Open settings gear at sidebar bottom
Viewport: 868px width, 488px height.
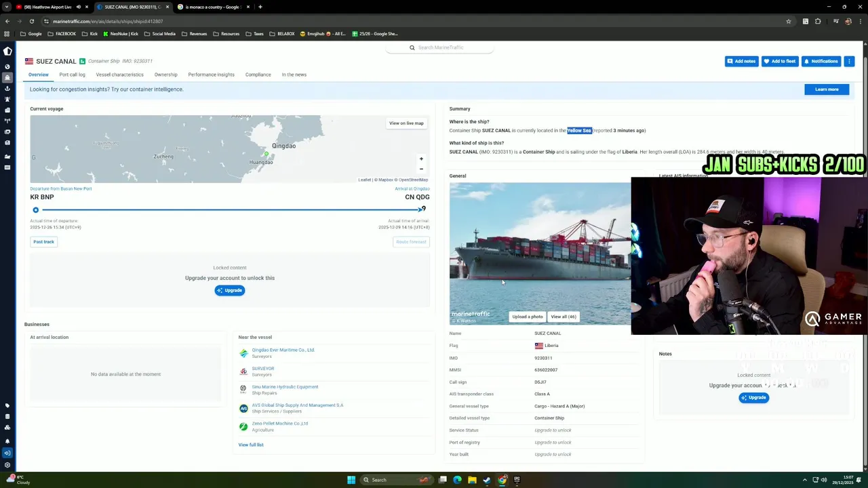7,465
